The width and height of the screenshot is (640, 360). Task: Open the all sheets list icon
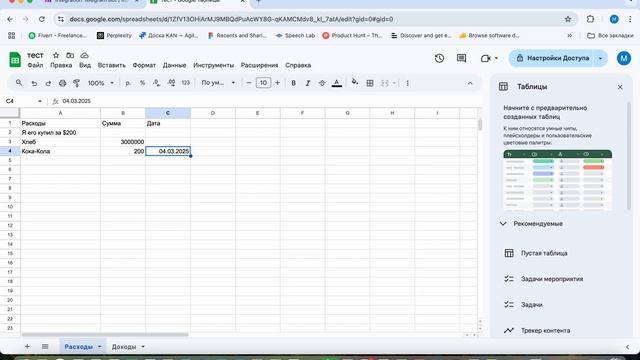coord(45,347)
